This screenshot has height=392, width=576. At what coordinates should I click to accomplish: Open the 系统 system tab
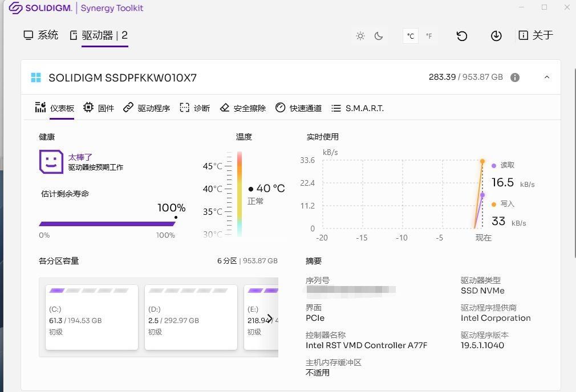41,35
